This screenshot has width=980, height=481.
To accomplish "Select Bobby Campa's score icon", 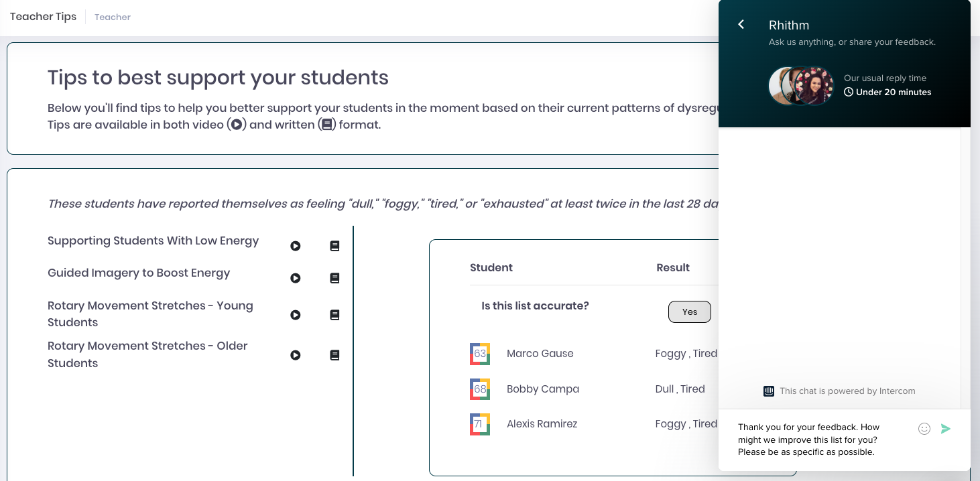I will 480,389.
